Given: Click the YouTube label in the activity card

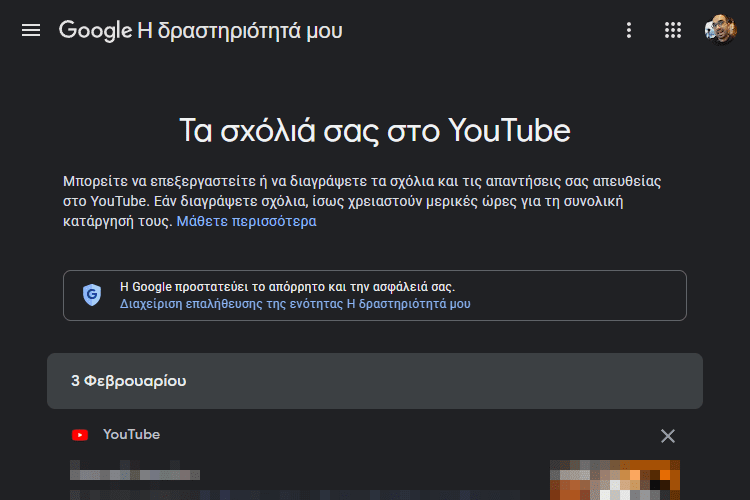Looking at the screenshot, I should [x=132, y=434].
